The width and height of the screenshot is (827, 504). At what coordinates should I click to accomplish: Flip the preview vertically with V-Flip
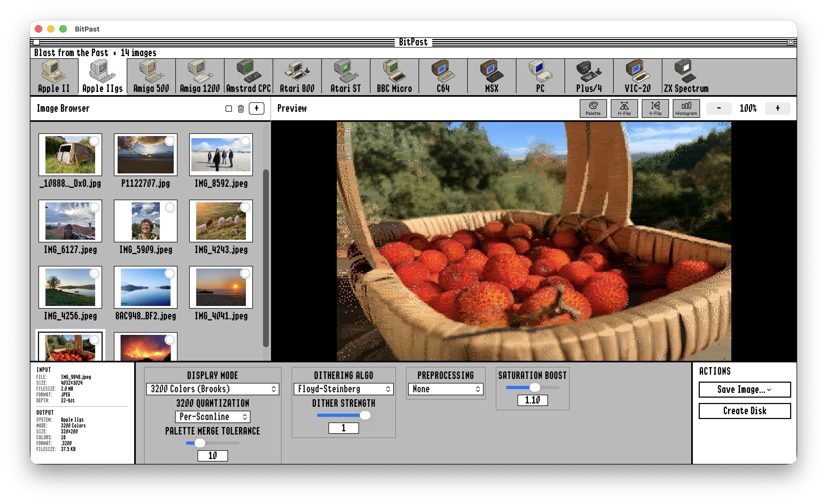click(x=655, y=108)
